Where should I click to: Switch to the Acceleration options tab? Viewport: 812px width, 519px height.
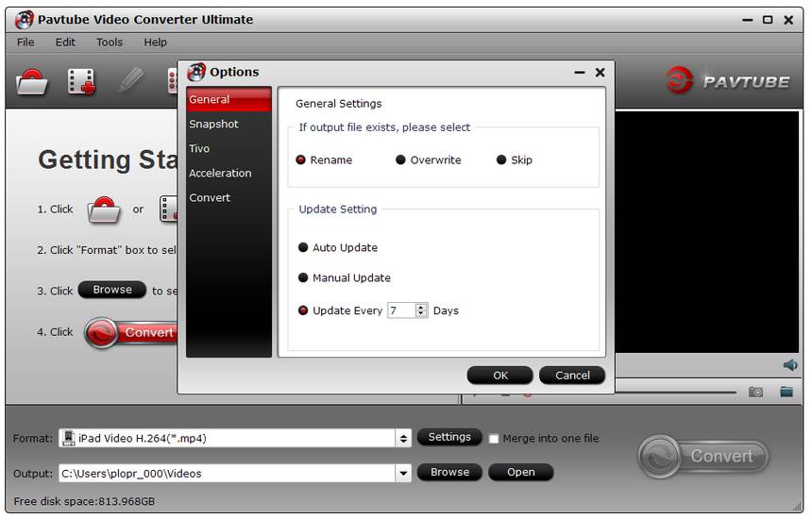[228, 173]
